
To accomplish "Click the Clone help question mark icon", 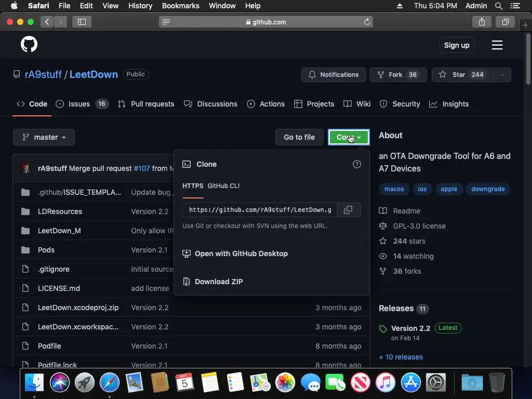I will point(356,164).
